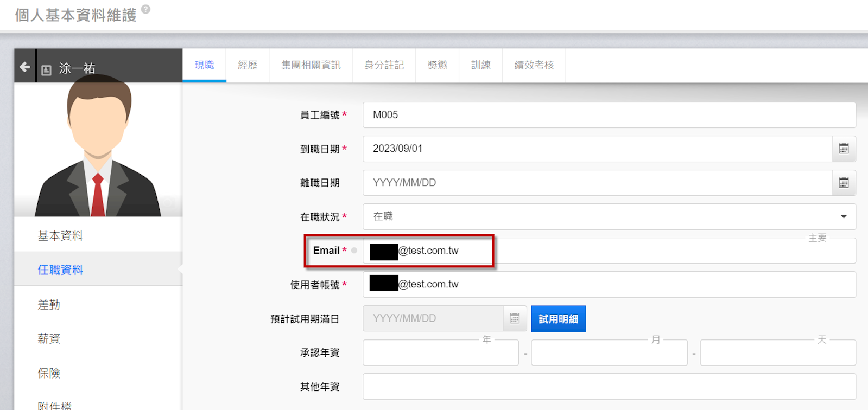Open the 集團相關資訊 tab
868x410 pixels.
click(311, 65)
